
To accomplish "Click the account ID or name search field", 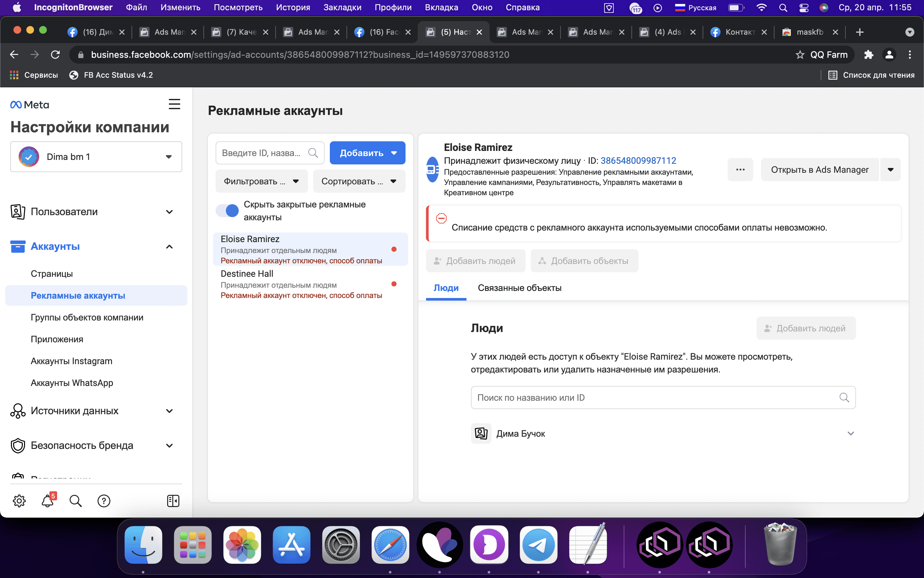I will pyautogui.click(x=269, y=153).
